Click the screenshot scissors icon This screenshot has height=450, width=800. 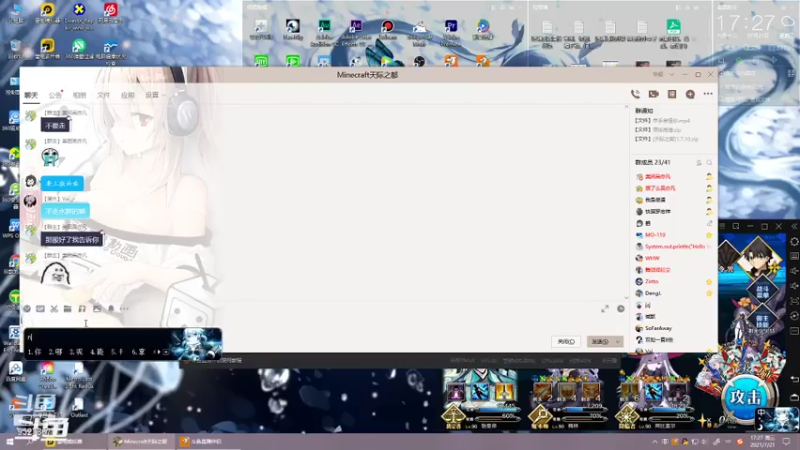pyautogui.click(x=54, y=309)
